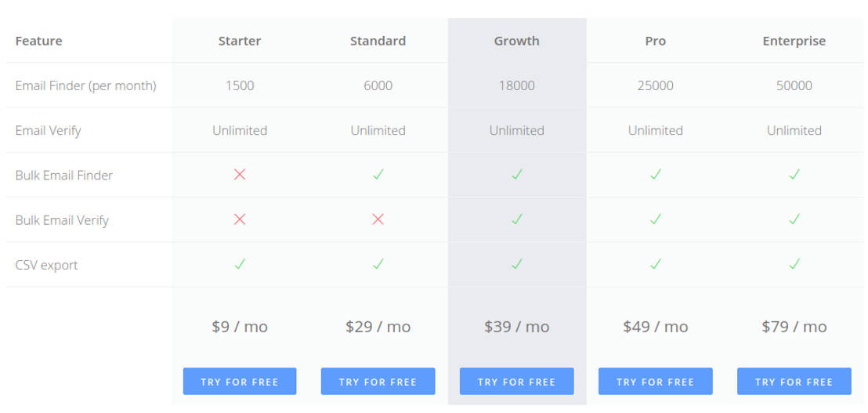Click the red X for Starter Bulk Email Finder
Image resolution: width=868 pixels, height=413 pixels.
[240, 175]
